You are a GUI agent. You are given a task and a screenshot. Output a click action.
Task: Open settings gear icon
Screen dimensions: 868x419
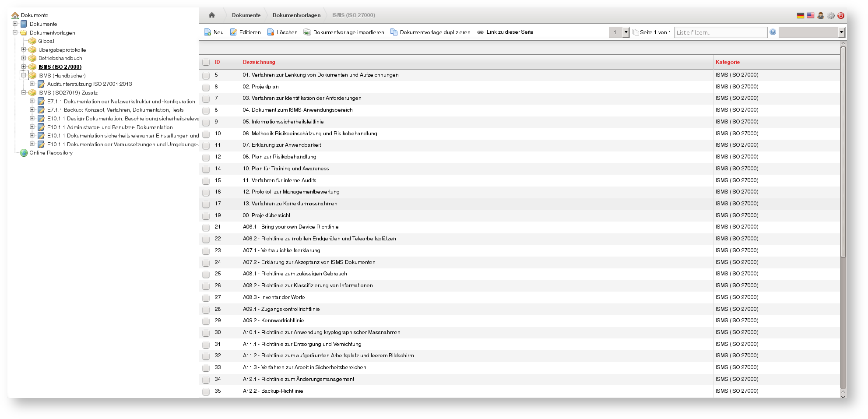point(831,16)
